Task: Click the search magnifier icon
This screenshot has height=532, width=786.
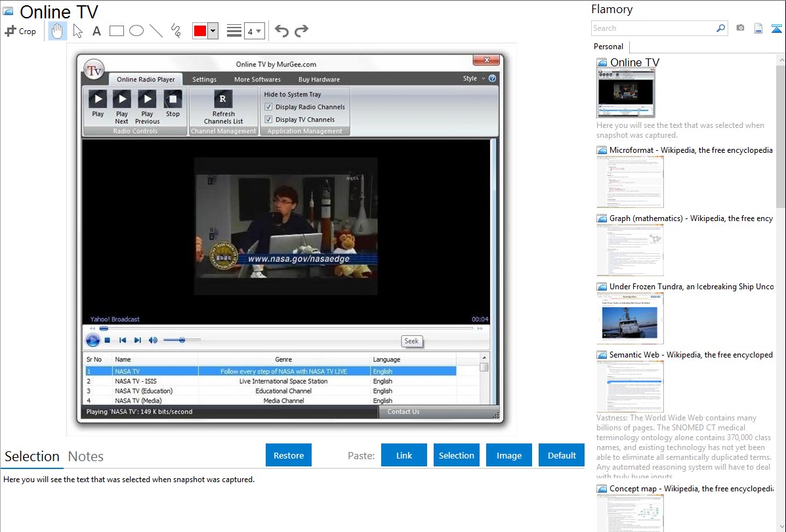Action: 721,28
